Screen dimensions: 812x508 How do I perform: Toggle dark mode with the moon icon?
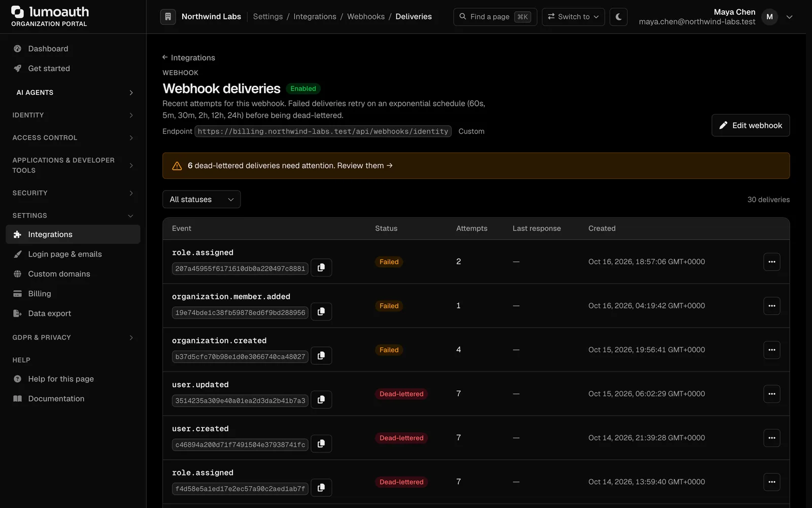tap(618, 17)
